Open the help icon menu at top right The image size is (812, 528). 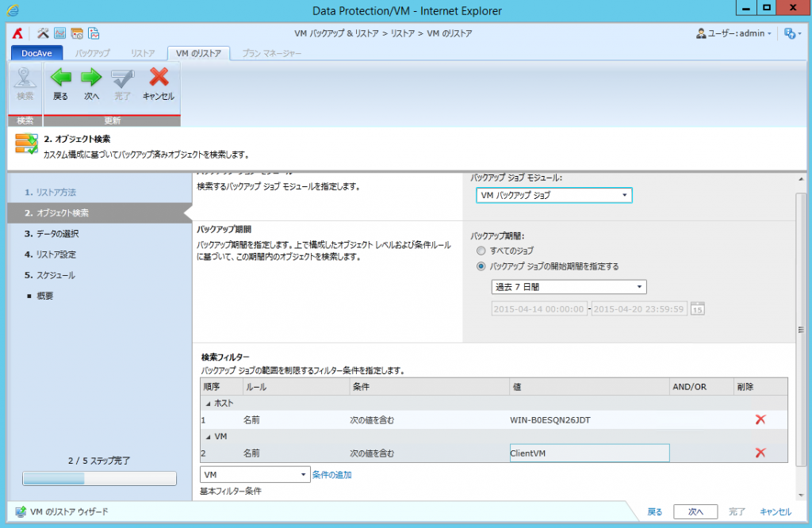(x=792, y=33)
